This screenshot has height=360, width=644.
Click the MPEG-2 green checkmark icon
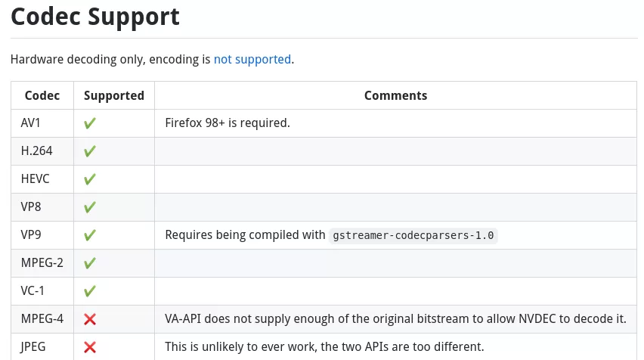coord(89,263)
